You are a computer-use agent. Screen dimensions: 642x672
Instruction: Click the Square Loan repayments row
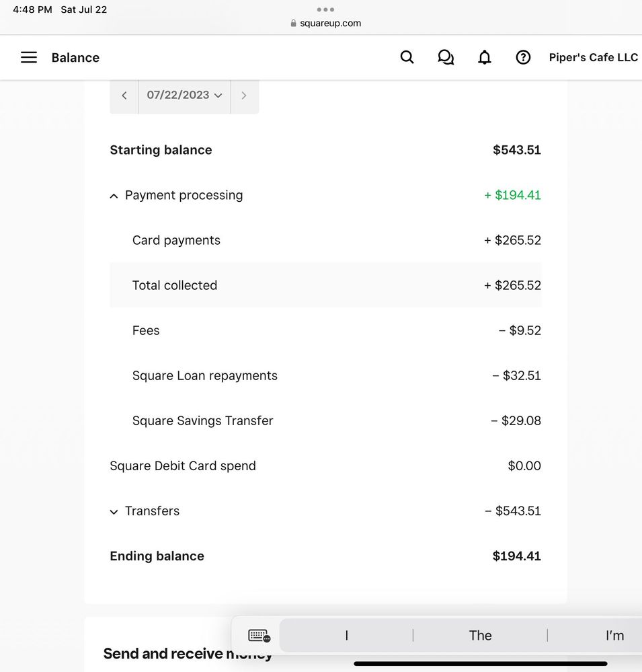325,375
